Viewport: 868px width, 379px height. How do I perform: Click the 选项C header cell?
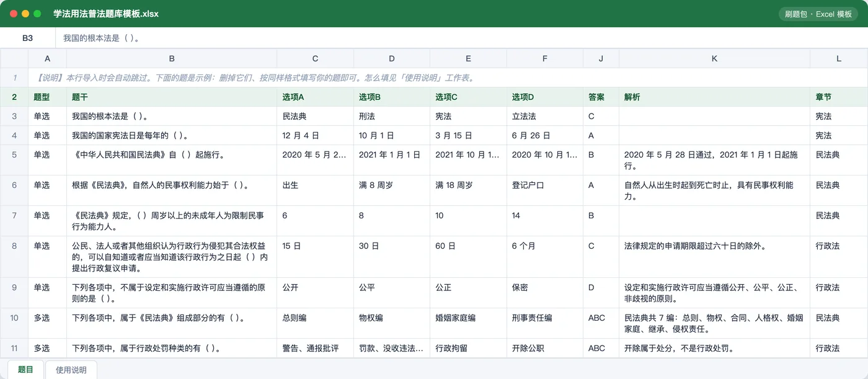(469, 97)
